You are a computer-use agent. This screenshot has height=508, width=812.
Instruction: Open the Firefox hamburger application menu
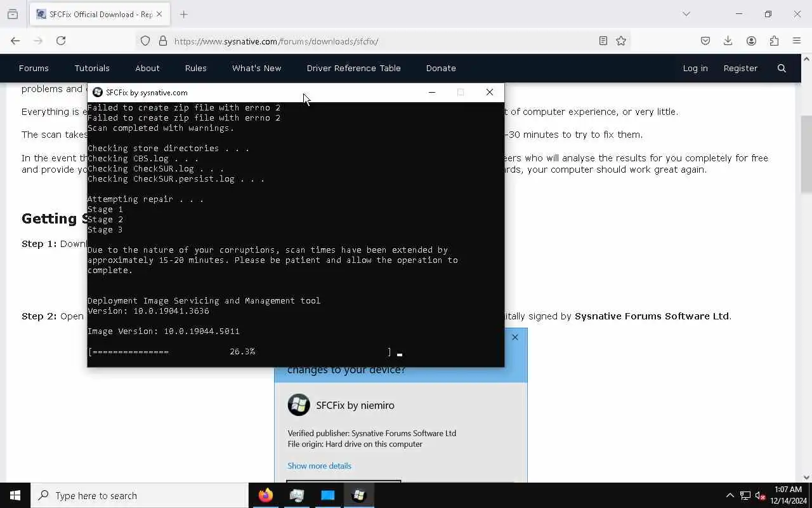[x=797, y=41]
